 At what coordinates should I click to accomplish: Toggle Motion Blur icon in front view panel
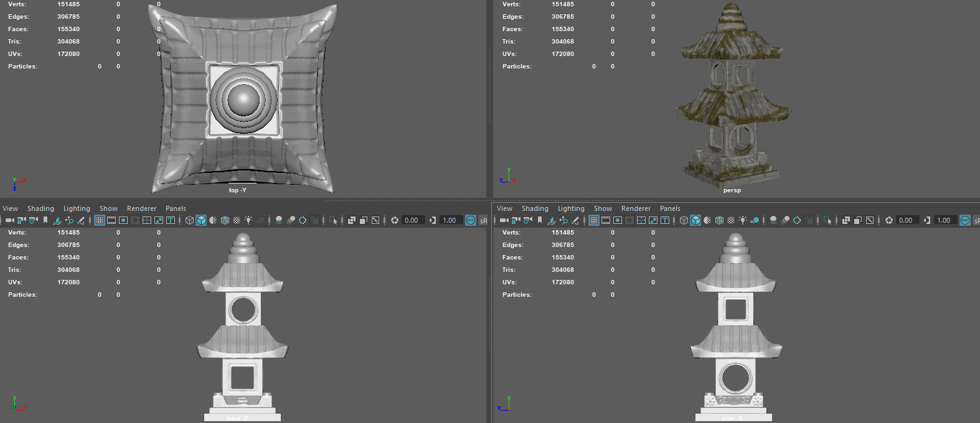[291, 220]
